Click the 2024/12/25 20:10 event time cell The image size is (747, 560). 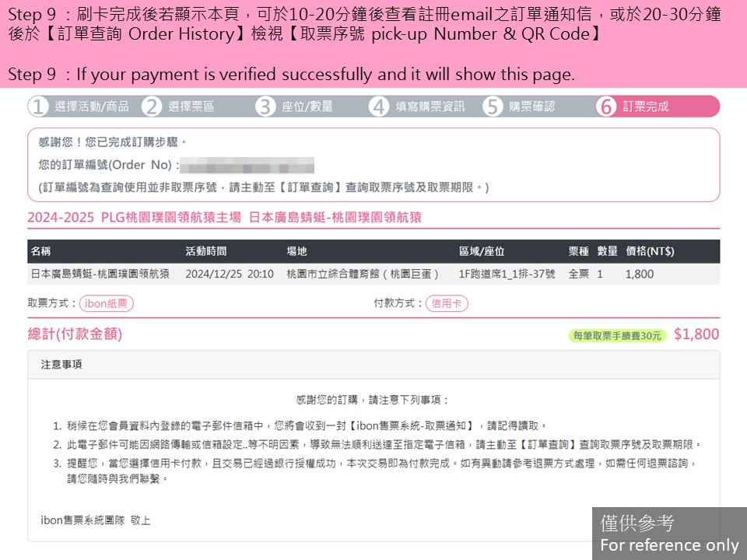click(x=230, y=274)
